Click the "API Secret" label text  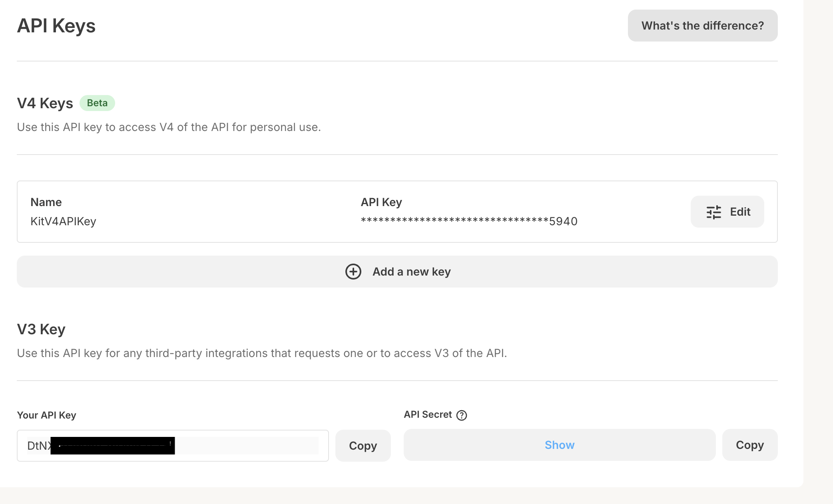(428, 415)
